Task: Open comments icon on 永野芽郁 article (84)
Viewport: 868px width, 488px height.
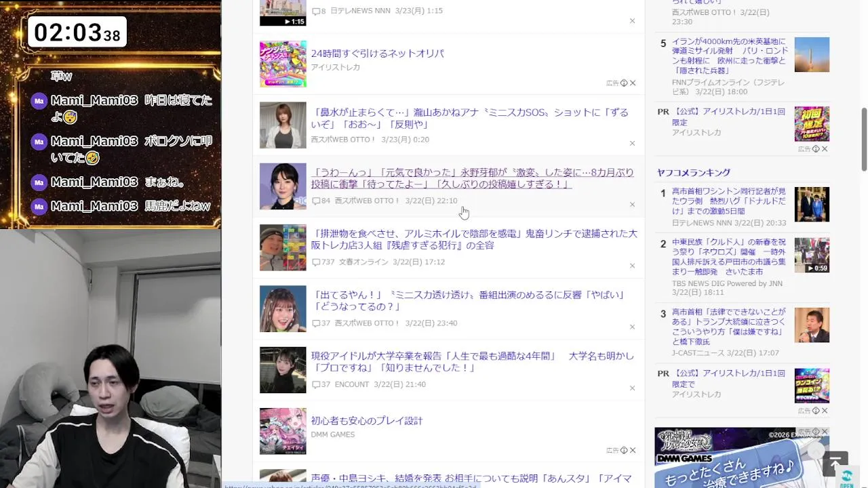Action: pos(315,201)
